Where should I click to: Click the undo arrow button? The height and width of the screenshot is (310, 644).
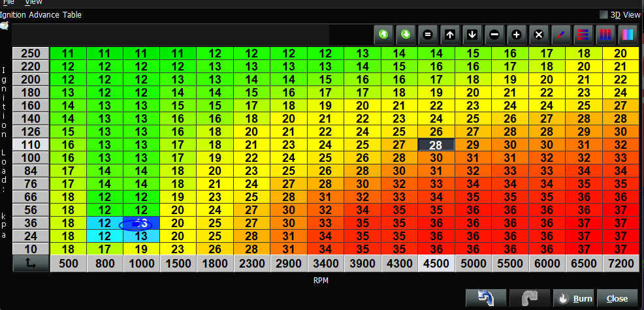486,298
